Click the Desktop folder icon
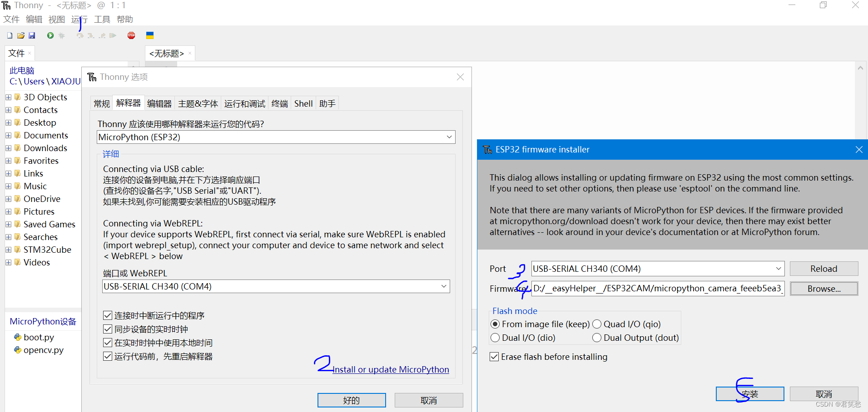The height and width of the screenshot is (412, 868). pos(18,123)
